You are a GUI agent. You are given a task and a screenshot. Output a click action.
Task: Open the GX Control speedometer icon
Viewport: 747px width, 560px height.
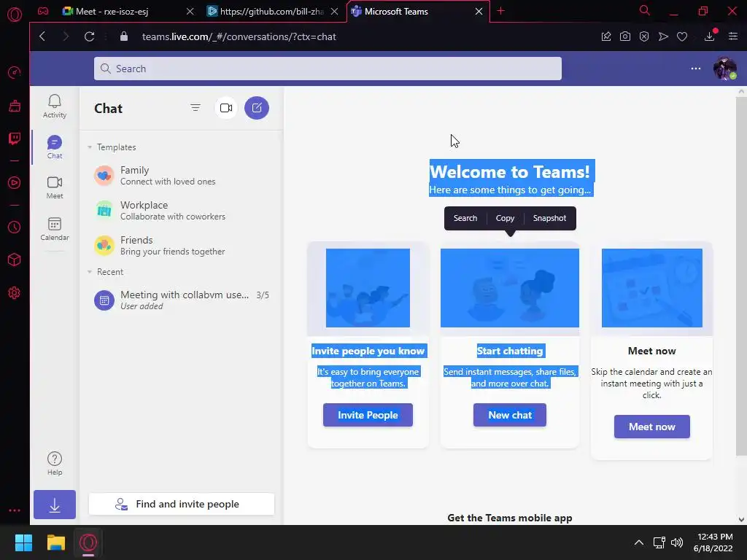tap(15, 72)
